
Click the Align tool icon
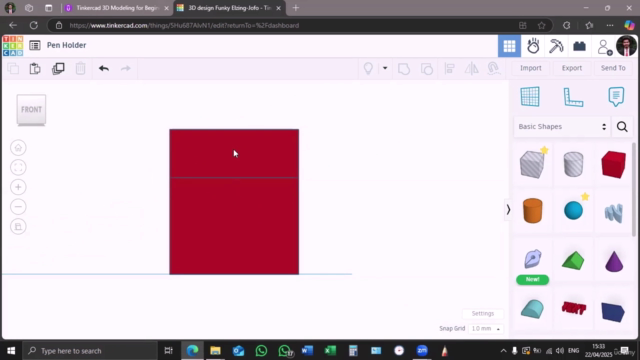449,69
